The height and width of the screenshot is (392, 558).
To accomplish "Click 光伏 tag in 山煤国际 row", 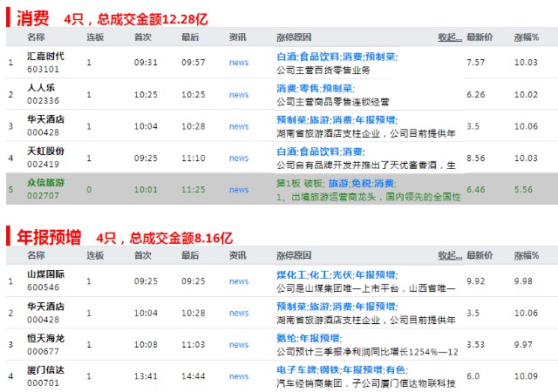I will (342, 275).
